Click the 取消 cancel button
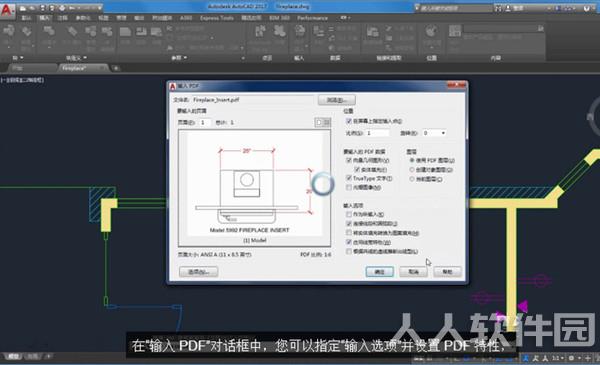The height and width of the screenshot is (365, 600). point(413,272)
